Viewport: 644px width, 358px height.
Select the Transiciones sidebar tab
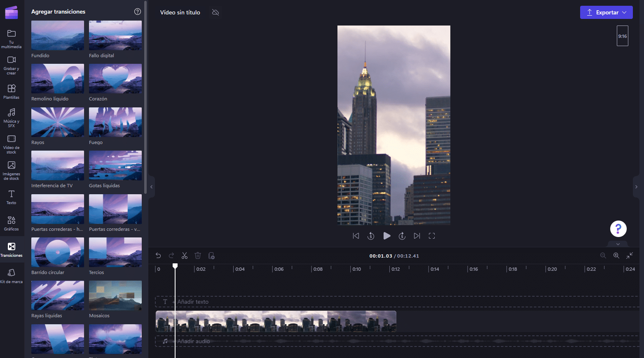[x=12, y=250]
